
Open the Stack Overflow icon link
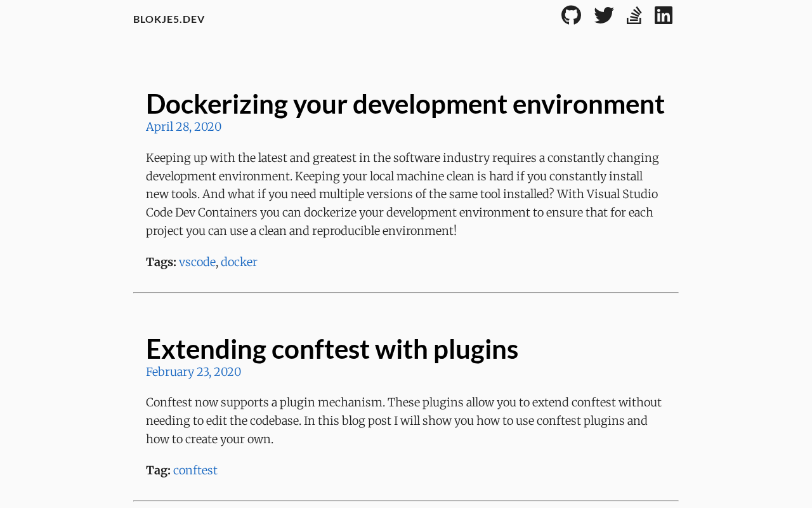coord(634,15)
